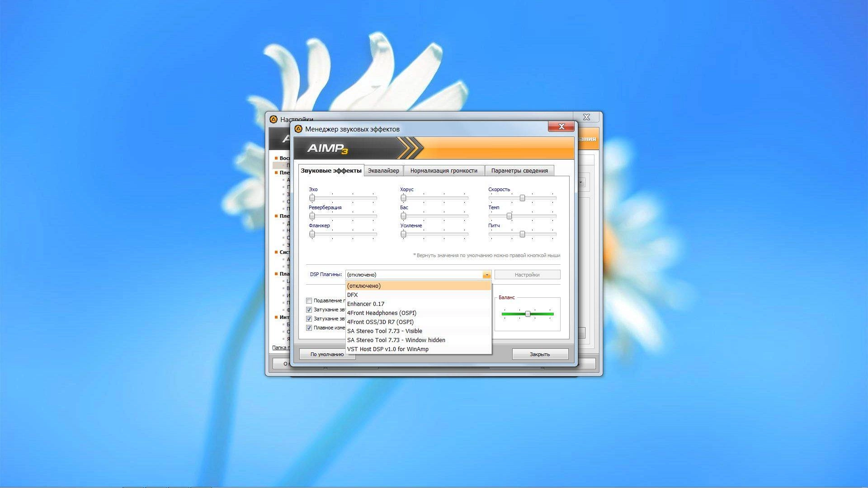Enable the Подавление checkbox
This screenshot has height=488, width=868.
[x=309, y=300]
